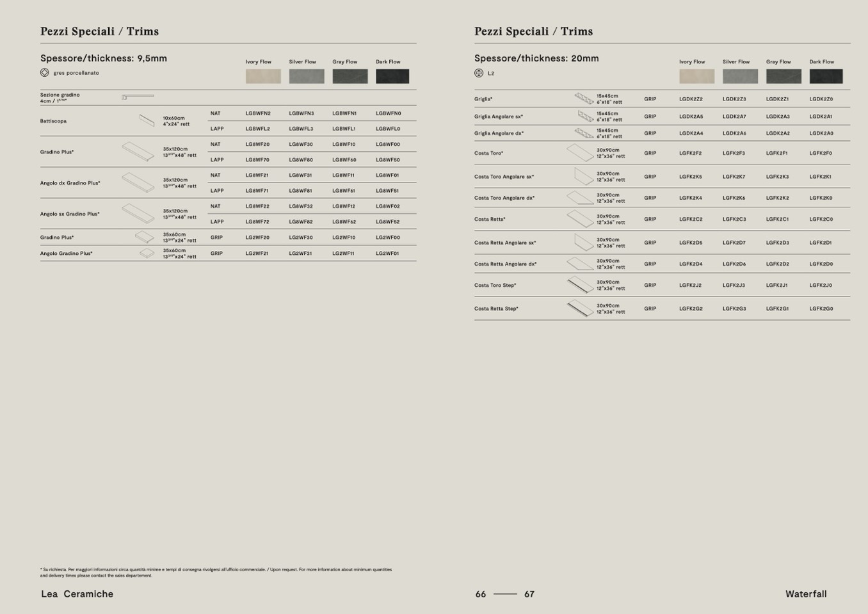This screenshot has width=868, height=614.
Task: Click product code LGBWFN2 for Battiscopa
Action: pyautogui.click(x=258, y=113)
